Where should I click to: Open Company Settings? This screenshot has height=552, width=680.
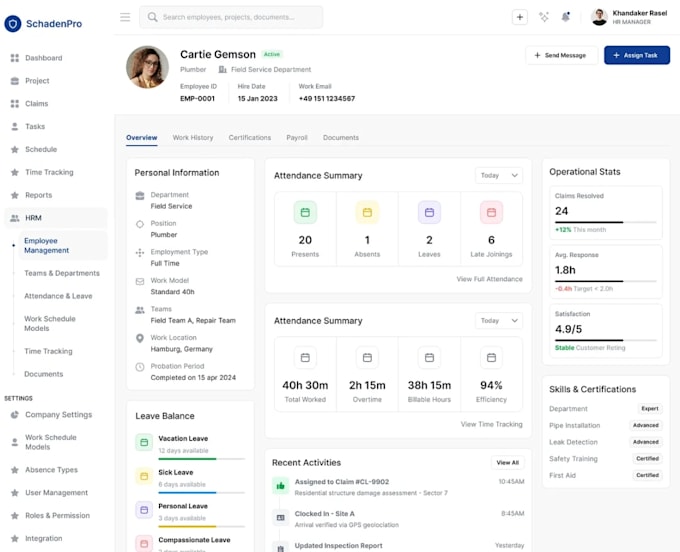click(x=58, y=415)
